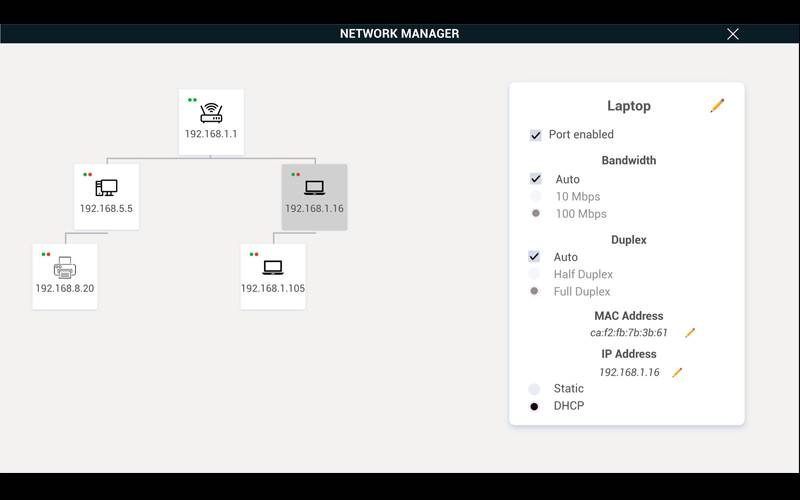
Task: Select the router node 192.168.1.1
Action: [x=211, y=121]
